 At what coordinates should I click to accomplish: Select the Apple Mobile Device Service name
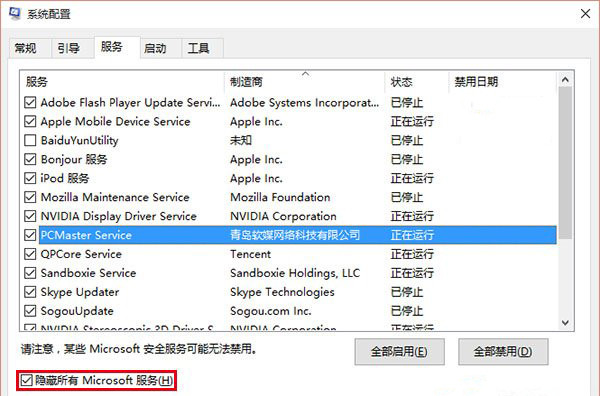[x=116, y=121]
